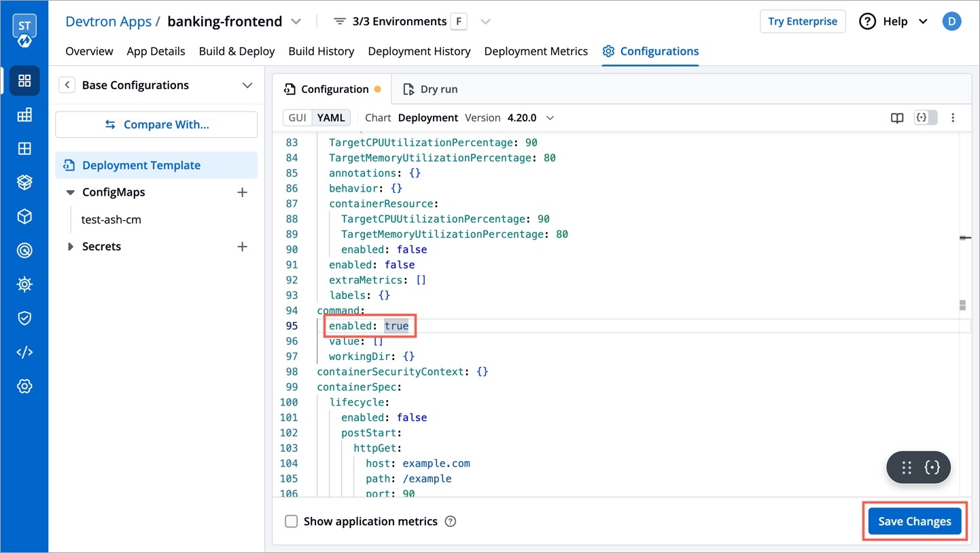
Task: Click the Compare With... button
Action: pos(156,125)
